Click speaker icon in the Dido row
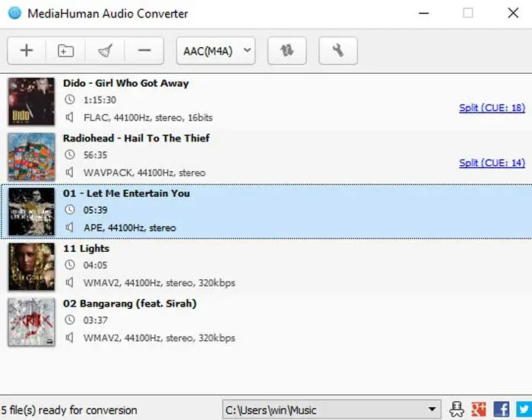The width and height of the screenshot is (532, 420). pos(69,117)
